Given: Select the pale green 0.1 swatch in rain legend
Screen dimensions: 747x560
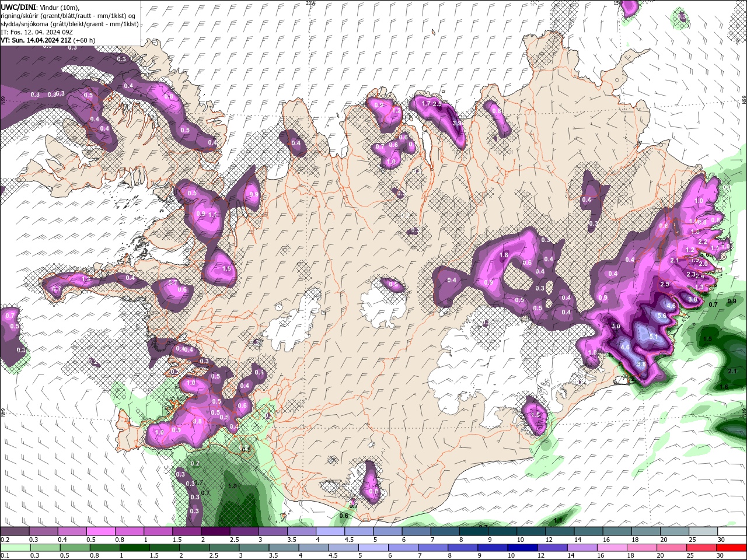Looking at the screenshot, I should click(15, 548).
